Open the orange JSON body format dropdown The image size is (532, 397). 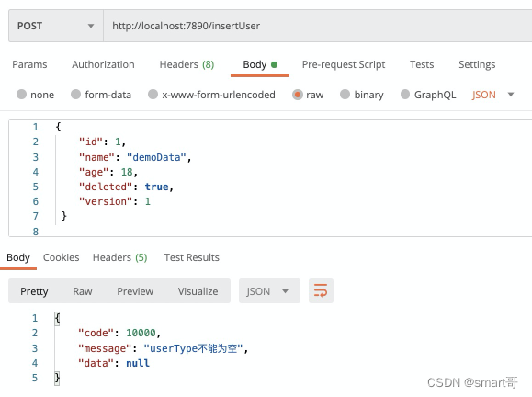493,95
